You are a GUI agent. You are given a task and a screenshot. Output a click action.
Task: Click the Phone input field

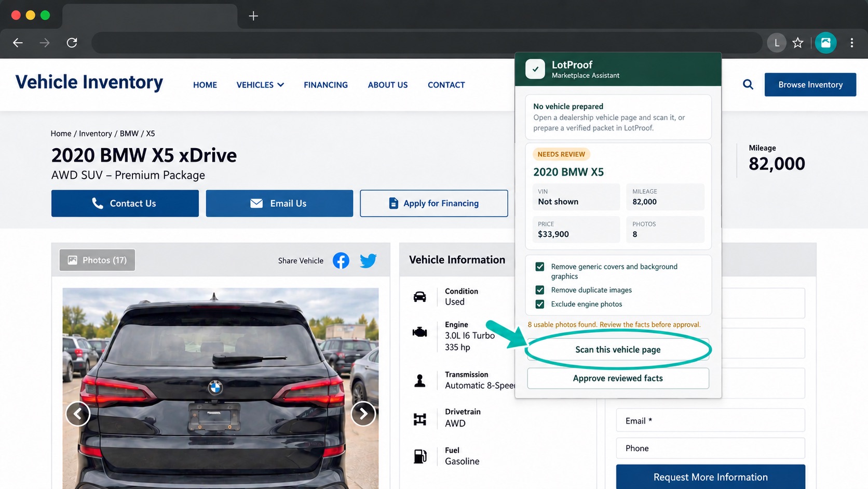pos(711,448)
